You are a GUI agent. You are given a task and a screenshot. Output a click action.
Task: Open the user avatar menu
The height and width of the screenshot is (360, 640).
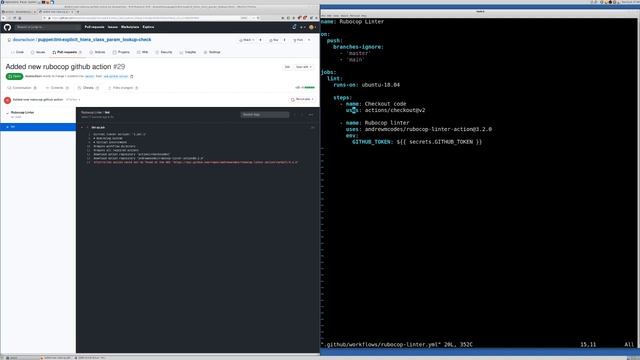click(x=312, y=27)
